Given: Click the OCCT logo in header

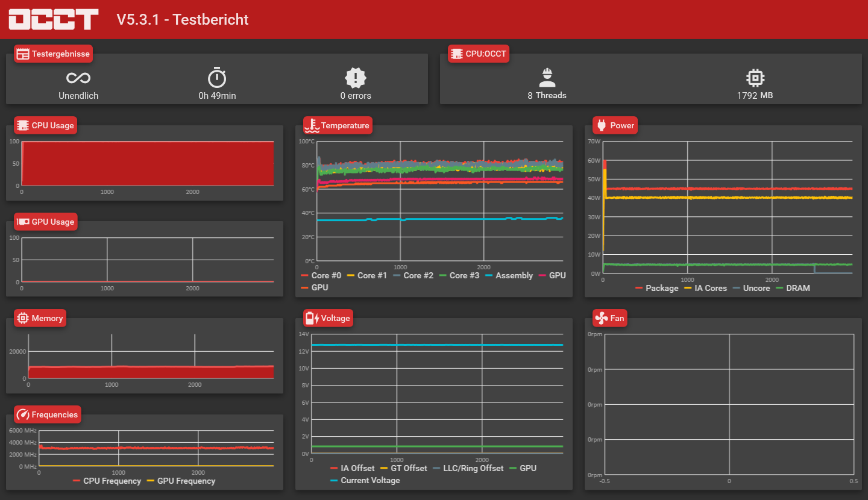Looking at the screenshot, I should pos(53,19).
